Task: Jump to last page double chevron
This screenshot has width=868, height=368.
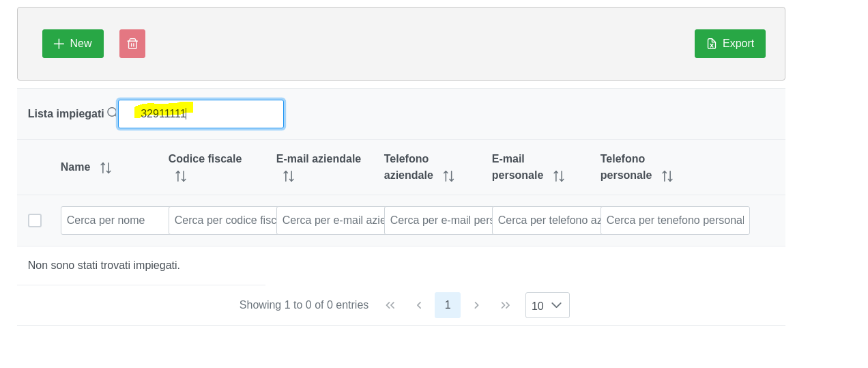Action: pos(506,305)
